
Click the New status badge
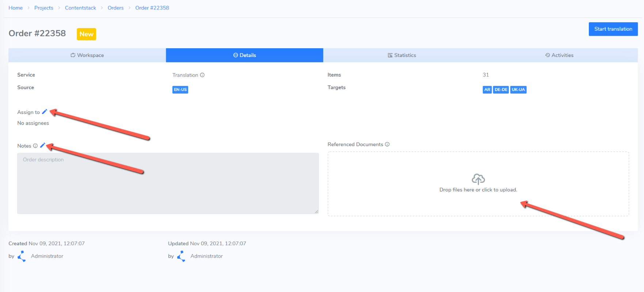pos(87,34)
